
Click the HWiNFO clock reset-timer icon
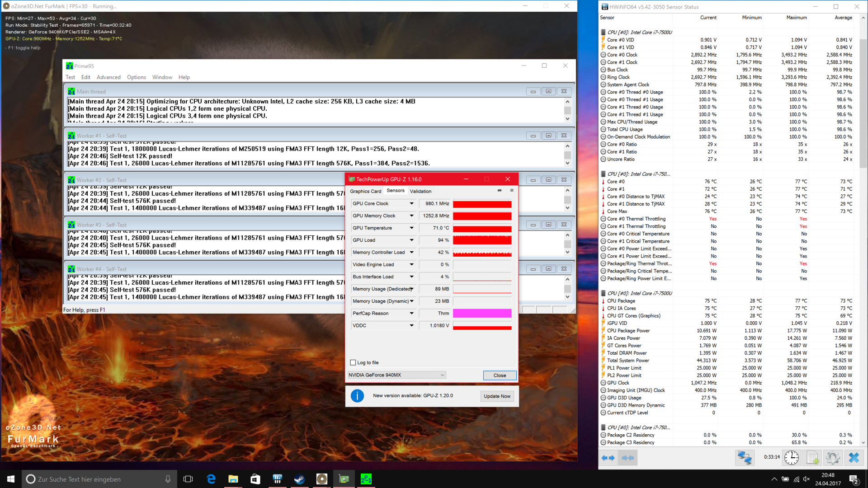coord(792,458)
